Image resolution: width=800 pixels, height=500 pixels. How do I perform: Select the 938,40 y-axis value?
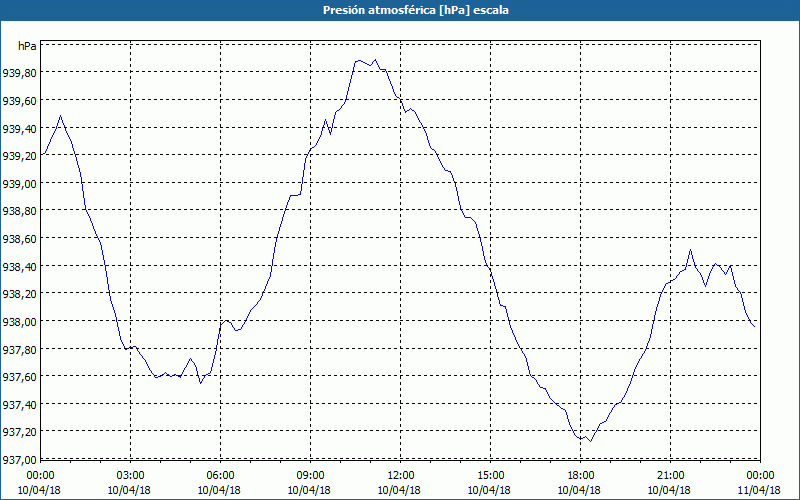(x=19, y=267)
